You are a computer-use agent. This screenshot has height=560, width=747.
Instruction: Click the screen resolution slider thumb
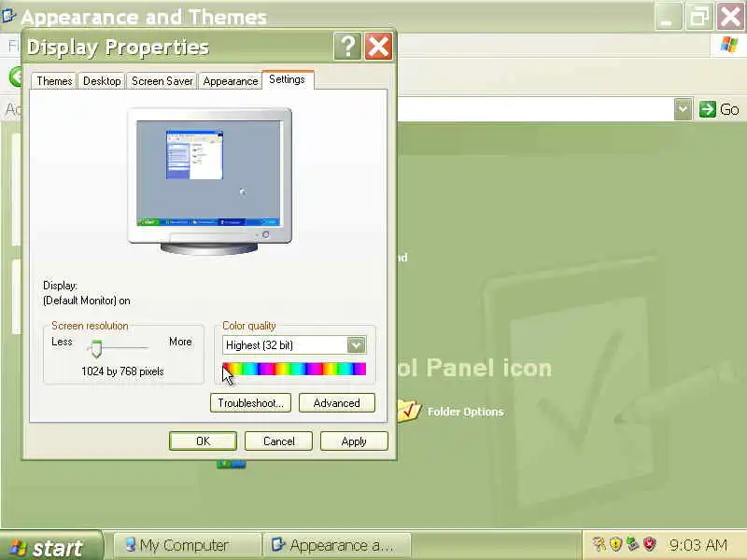click(96, 348)
